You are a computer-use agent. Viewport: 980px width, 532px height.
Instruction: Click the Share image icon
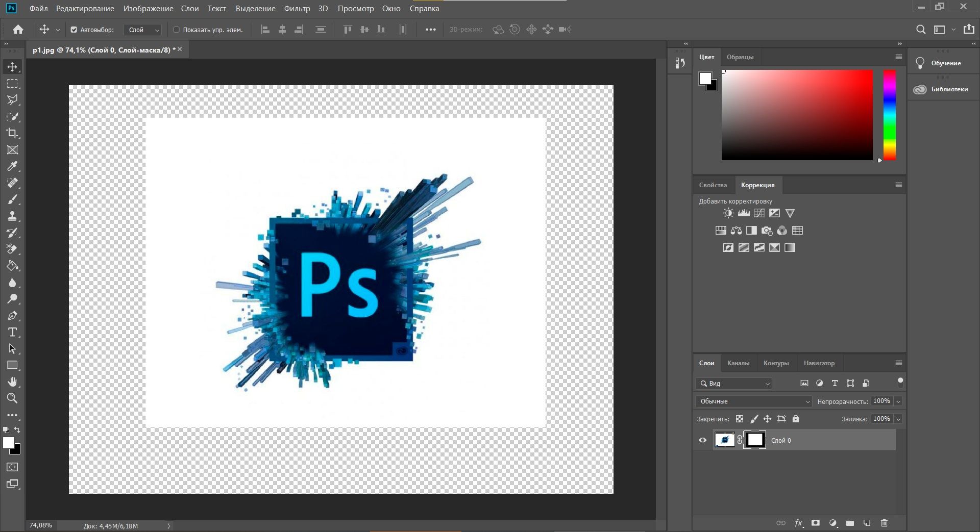click(969, 29)
